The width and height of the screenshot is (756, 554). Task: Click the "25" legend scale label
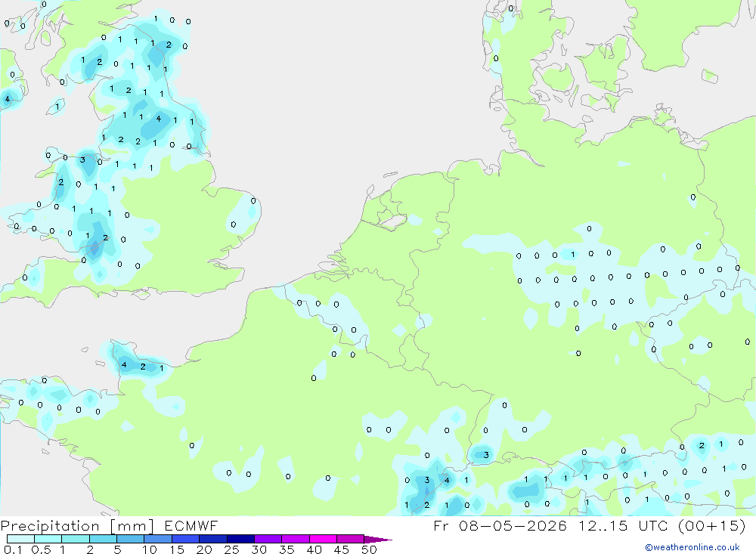(231, 549)
